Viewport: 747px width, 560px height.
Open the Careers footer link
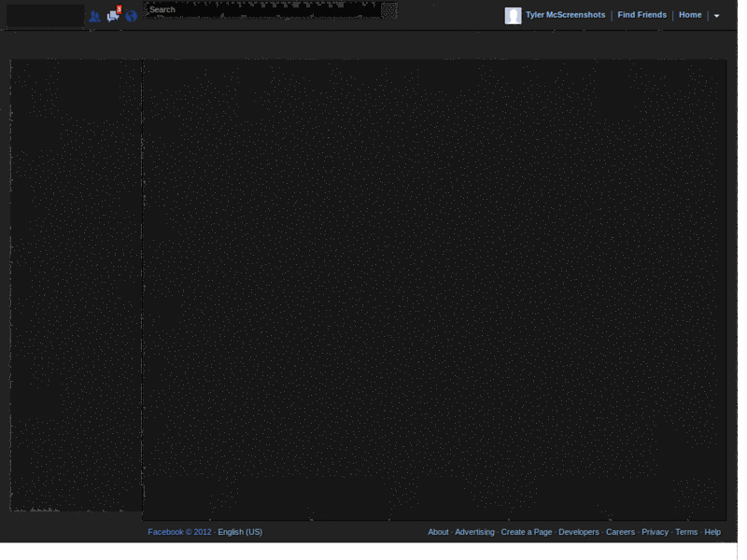620,532
